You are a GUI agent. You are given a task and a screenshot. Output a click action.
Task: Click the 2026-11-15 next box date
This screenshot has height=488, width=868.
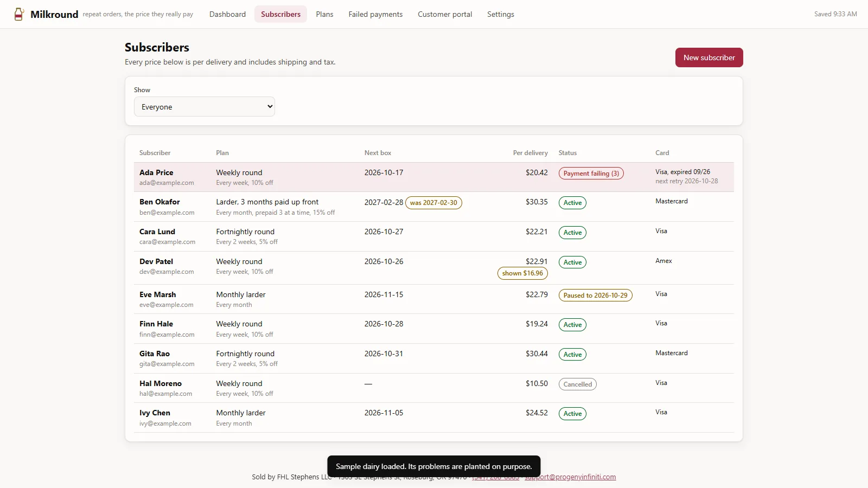[384, 294]
